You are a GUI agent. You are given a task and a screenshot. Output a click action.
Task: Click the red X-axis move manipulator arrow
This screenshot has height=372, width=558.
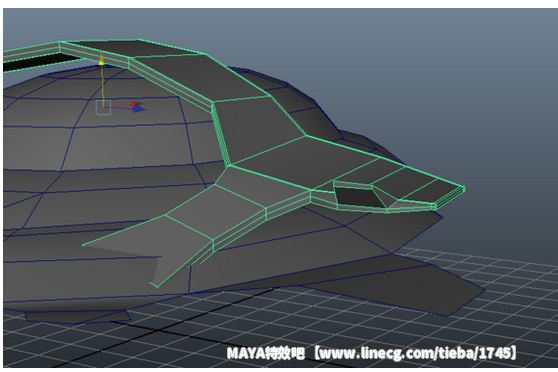(135, 104)
